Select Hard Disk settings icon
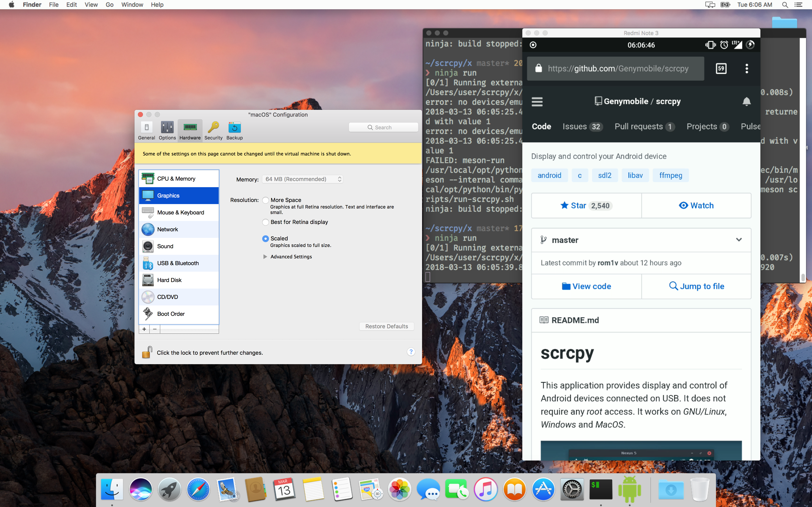This screenshot has width=812, height=507. coord(148,280)
